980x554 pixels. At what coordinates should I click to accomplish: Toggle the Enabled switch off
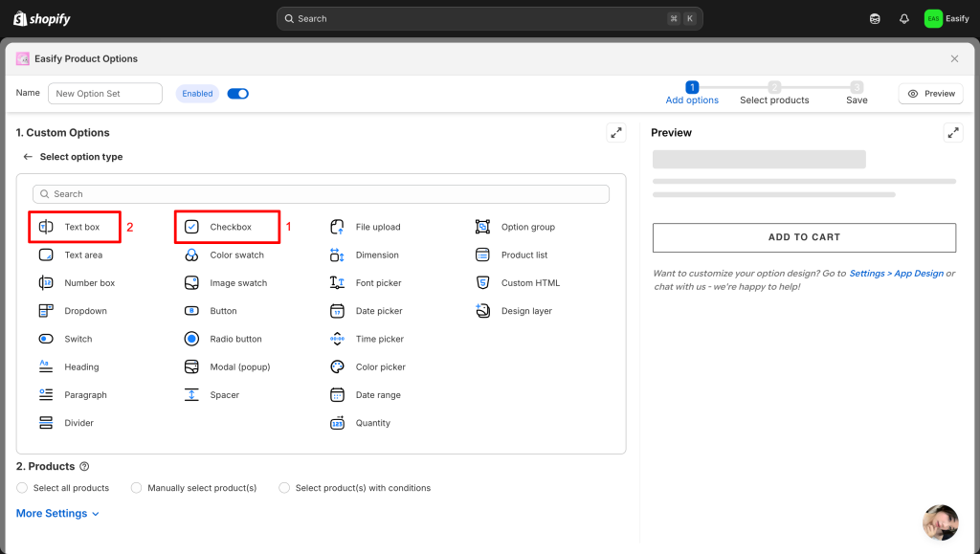point(237,94)
